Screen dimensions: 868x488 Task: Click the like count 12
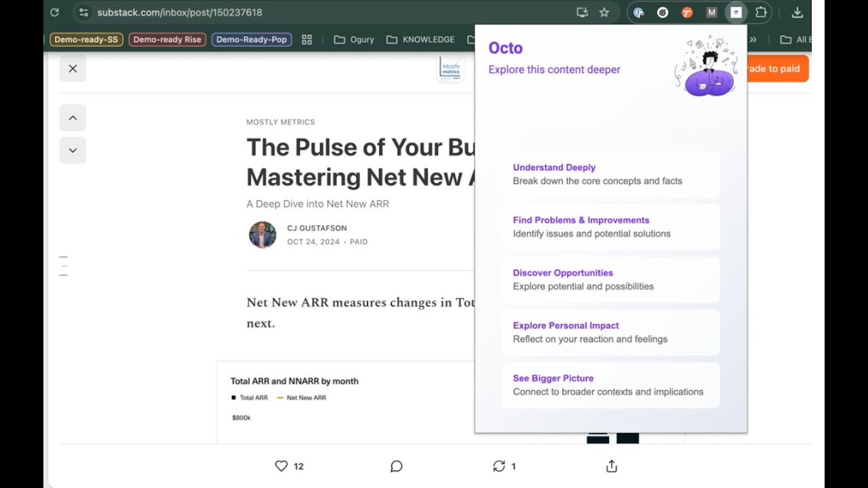[x=298, y=466]
